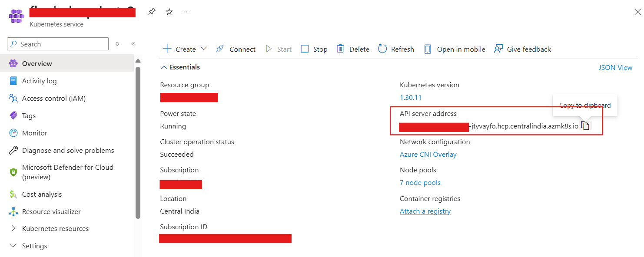Click the Microsoft Defender for Cloud shield icon

(x=13, y=172)
